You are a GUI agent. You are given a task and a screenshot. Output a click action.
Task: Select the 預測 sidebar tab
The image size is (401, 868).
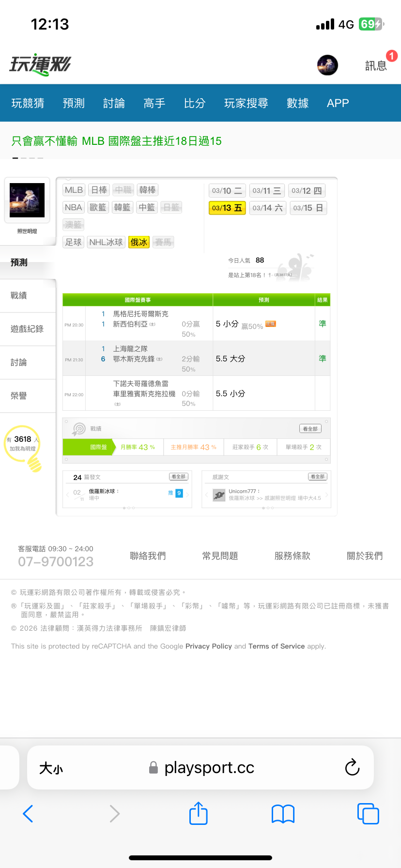point(28,263)
